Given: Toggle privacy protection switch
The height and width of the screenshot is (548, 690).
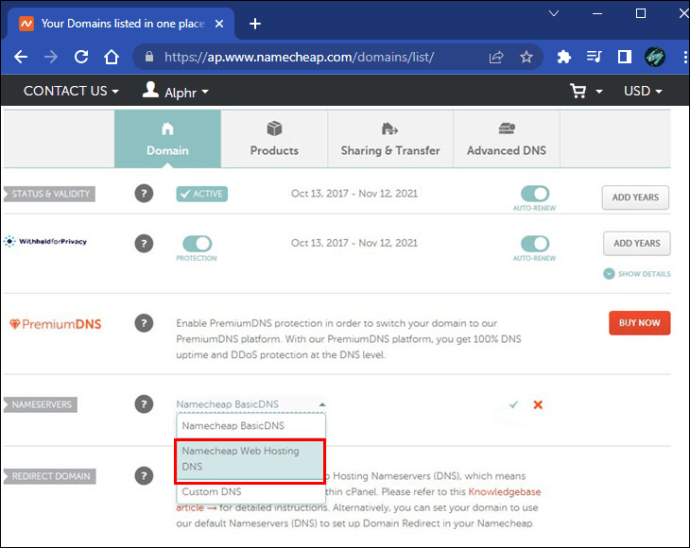Looking at the screenshot, I should coord(197,243).
